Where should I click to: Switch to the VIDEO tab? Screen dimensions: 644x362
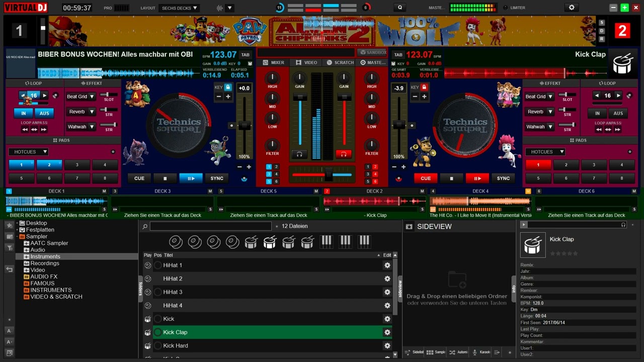[306, 63]
